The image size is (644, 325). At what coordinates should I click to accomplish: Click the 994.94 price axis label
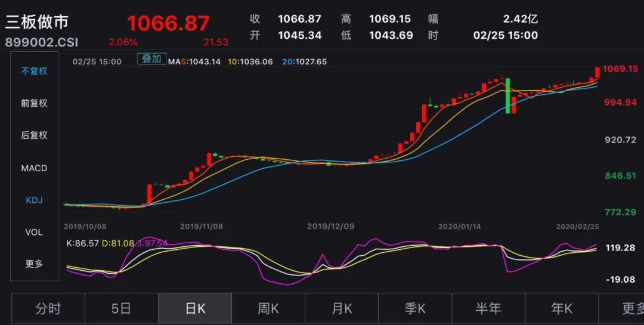coord(620,103)
